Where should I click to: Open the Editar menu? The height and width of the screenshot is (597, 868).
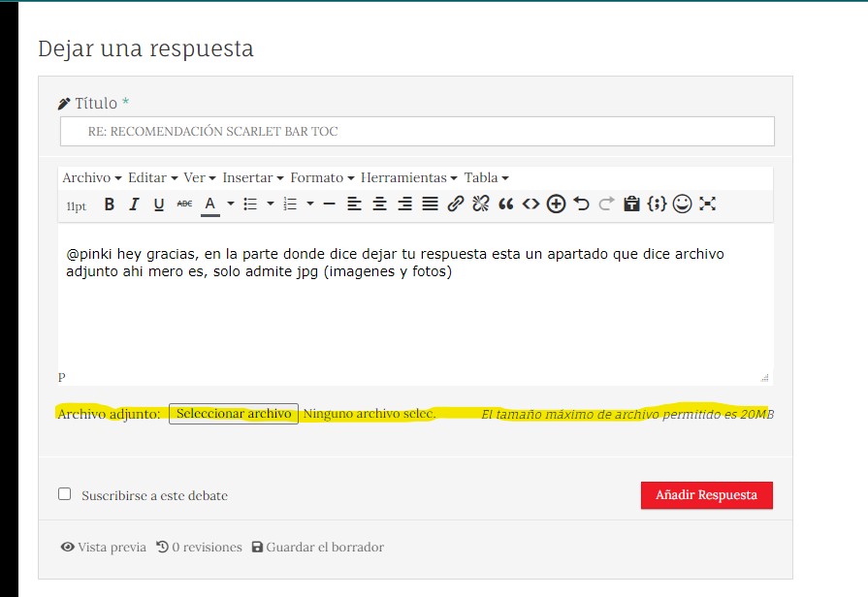pyautogui.click(x=153, y=177)
